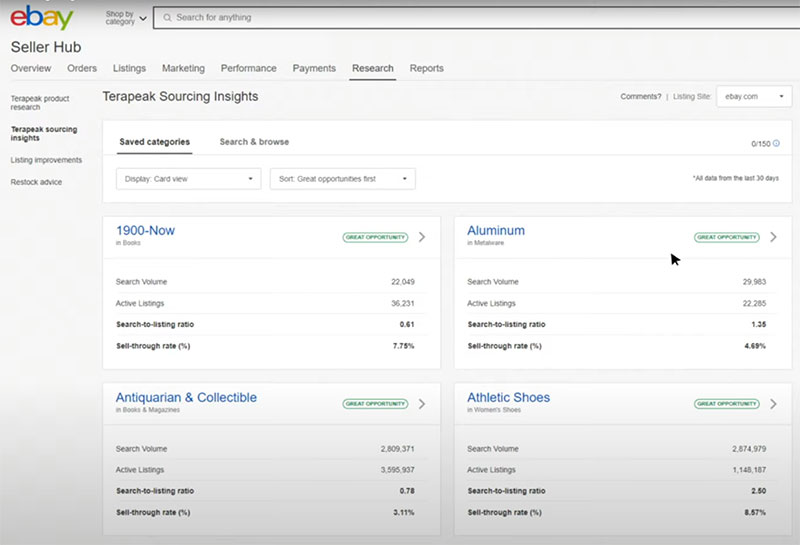This screenshot has height=545, width=800.
Task: Select the Saved categories tab
Action: 155,142
